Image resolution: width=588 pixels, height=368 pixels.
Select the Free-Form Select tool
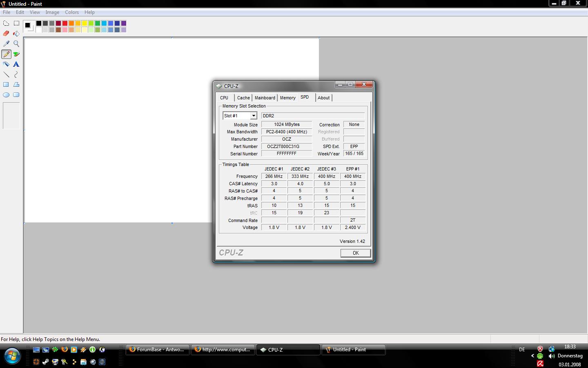coord(6,23)
